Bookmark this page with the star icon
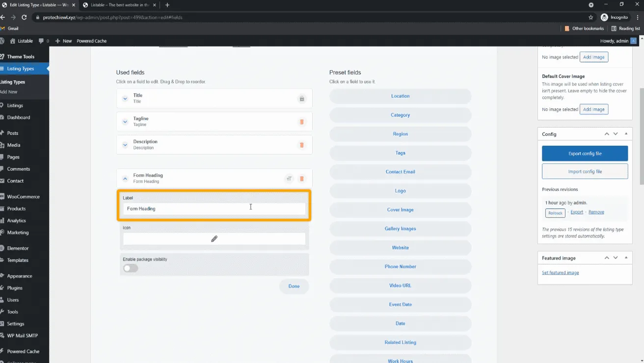The height and width of the screenshot is (363, 644). (x=590, y=17)
